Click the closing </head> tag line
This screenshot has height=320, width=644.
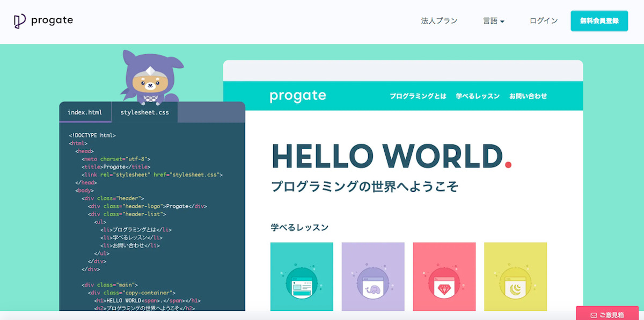86,183
